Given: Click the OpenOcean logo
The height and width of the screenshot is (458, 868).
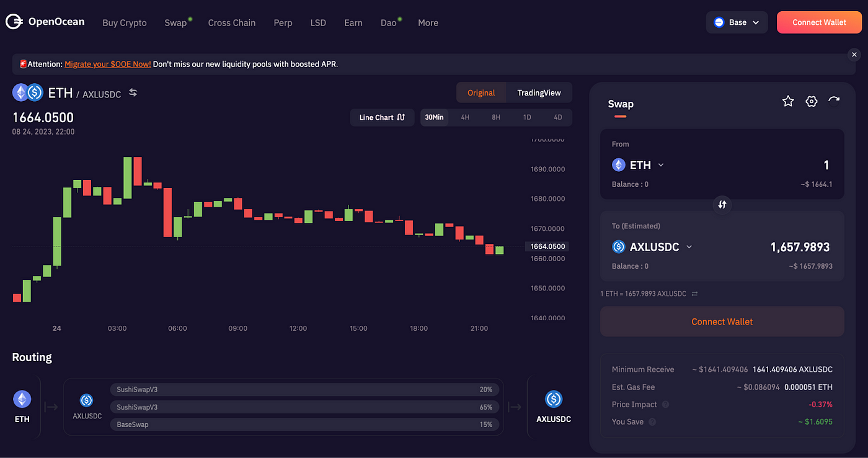Looking at the screenshot, I should pyautogui.click(x=45, y=22).
